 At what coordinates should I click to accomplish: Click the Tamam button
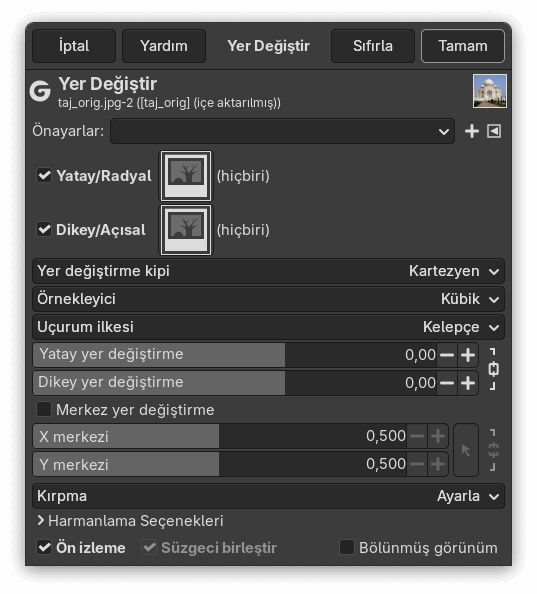(463, 46)
